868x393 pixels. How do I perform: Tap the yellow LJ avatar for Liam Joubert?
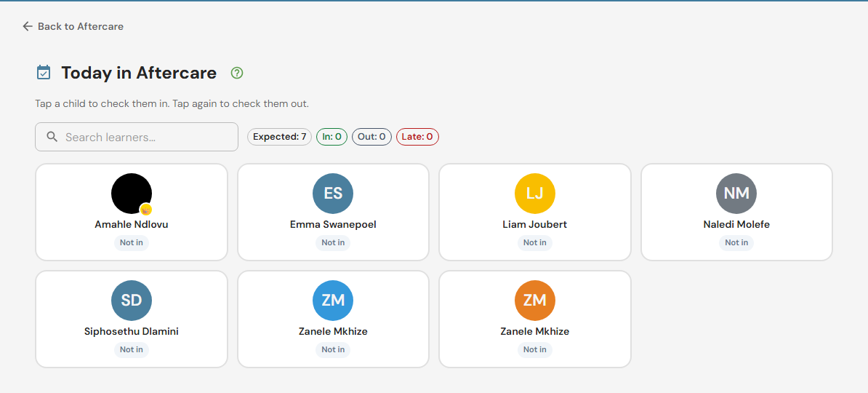click(535, 194)
